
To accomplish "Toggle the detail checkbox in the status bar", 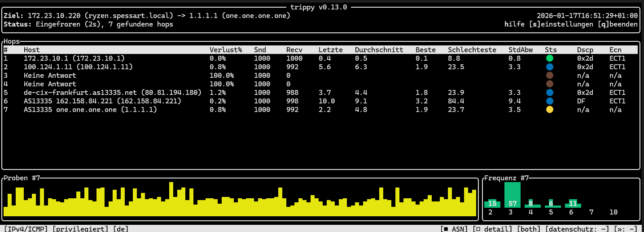I will pyautogui.click(x=492, y=229).
